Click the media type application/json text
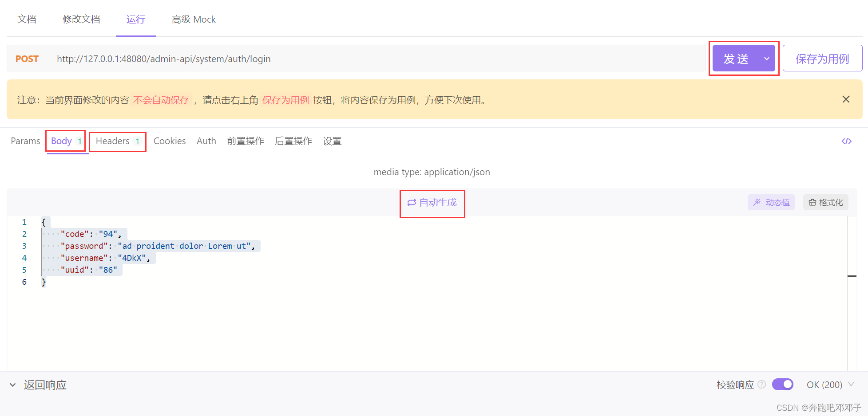Image resolution: width=868 pixels, height=416 pixels. [x=432, y=172]
